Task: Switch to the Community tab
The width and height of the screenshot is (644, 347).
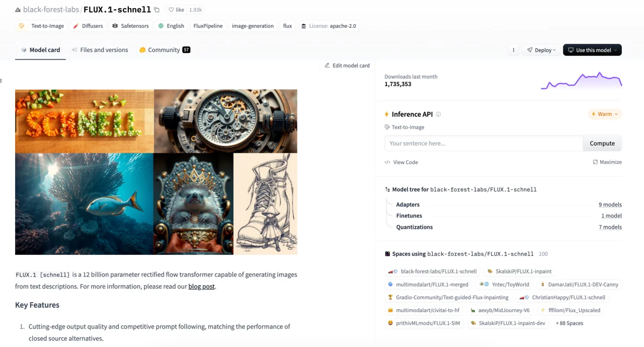Action: [x=164, y=50]
